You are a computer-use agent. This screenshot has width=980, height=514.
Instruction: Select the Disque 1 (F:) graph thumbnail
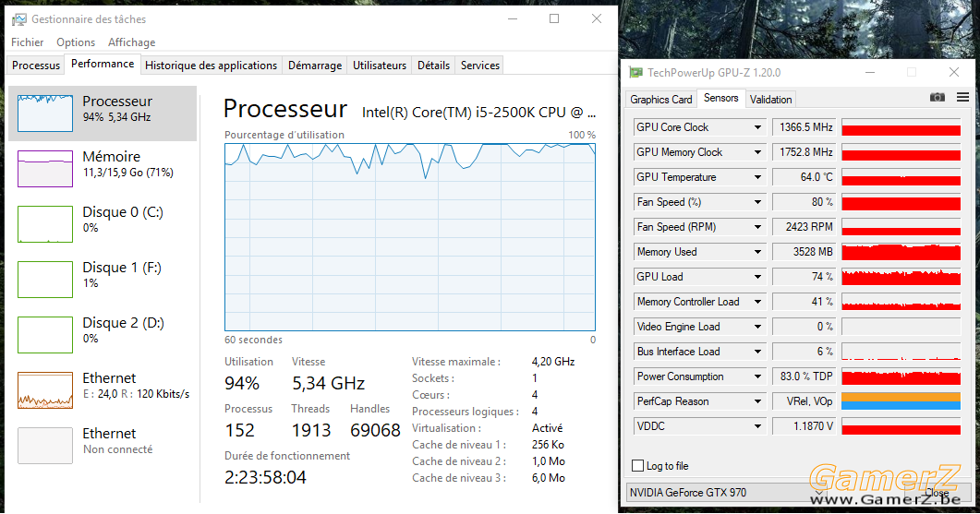click(x=45, y=280)
